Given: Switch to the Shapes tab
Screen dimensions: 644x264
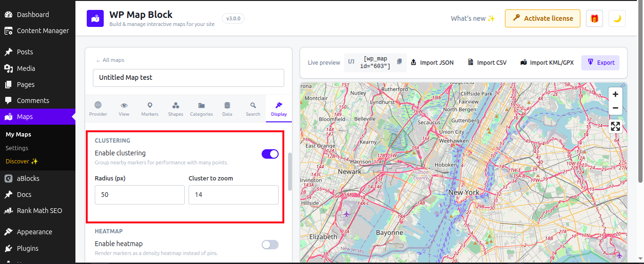Looking at the screenshot, I should point(175,109).
